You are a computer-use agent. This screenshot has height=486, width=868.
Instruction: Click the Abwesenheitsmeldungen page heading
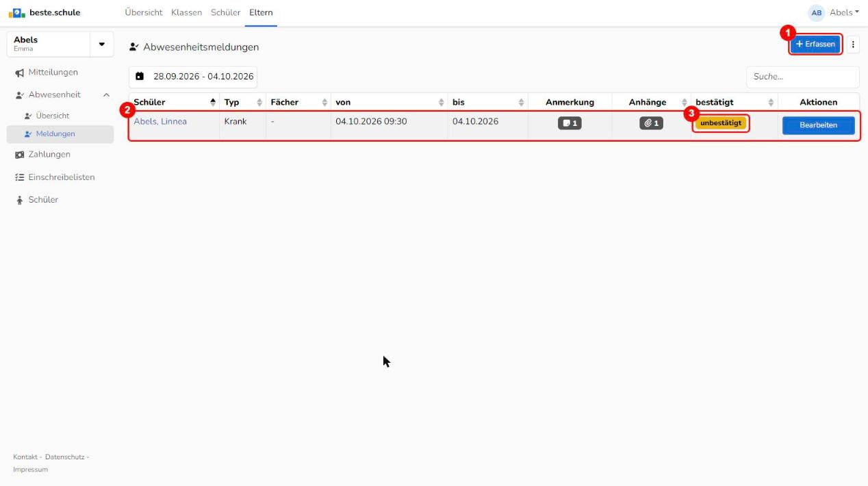pyautogui.click(x=201, y=47)
